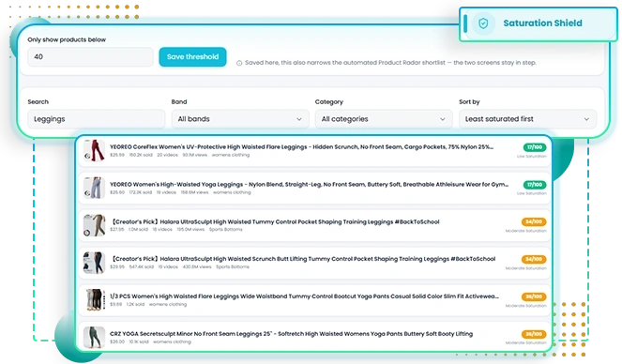Screen dimensions: 622x364
Task: Open the CRZ YOGA Secretsculpt leggings thumbnail
Action: 94,337
